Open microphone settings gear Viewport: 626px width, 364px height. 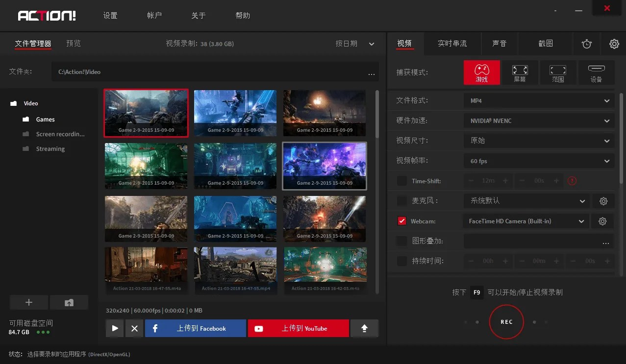[603, 201]
